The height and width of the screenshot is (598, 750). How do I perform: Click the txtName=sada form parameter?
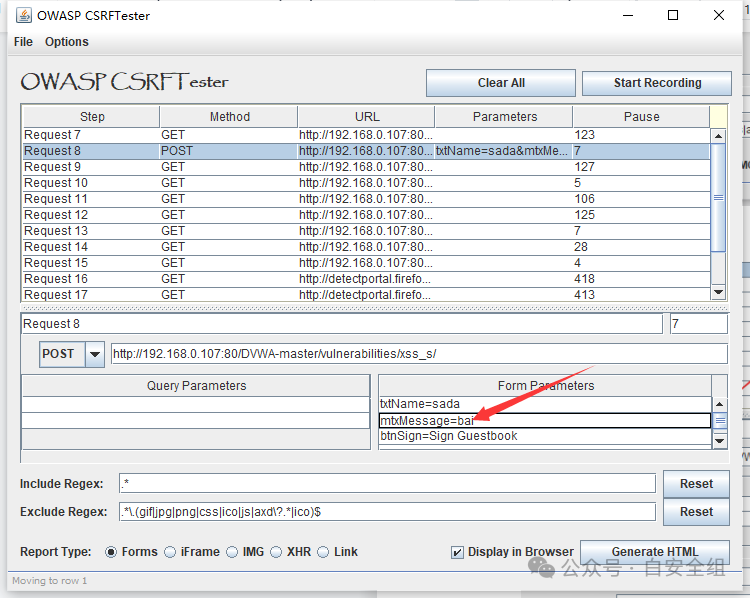click(545, 404)
